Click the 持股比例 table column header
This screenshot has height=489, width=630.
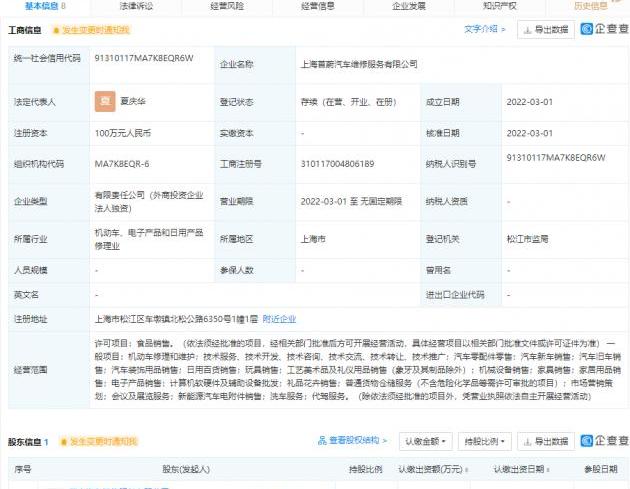[x=366, y=469]
